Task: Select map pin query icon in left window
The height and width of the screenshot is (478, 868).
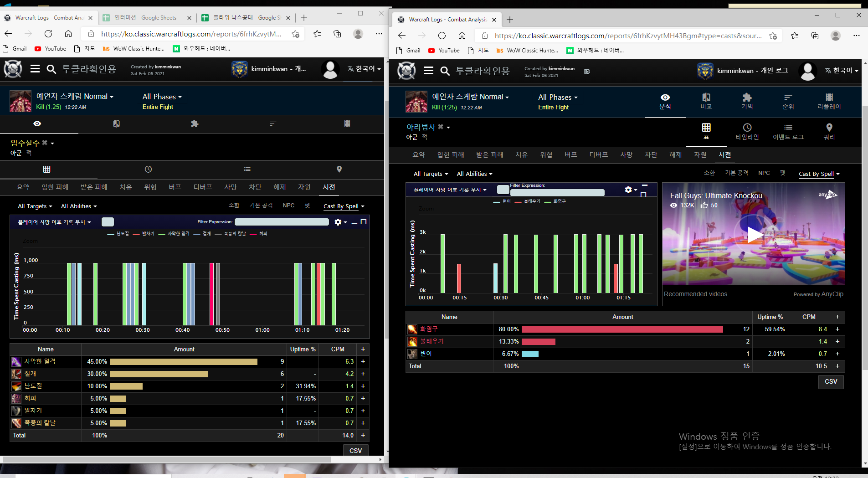Action: [339, 169]
